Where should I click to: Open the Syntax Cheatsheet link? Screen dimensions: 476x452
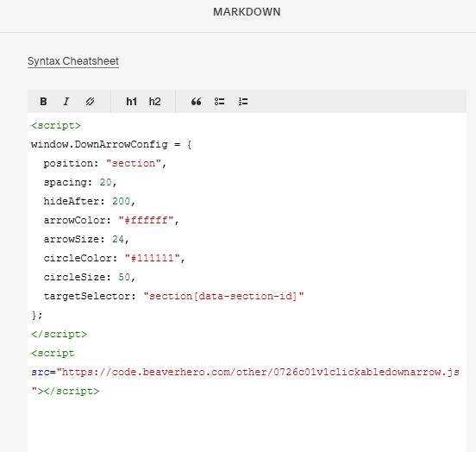point(73,61)
